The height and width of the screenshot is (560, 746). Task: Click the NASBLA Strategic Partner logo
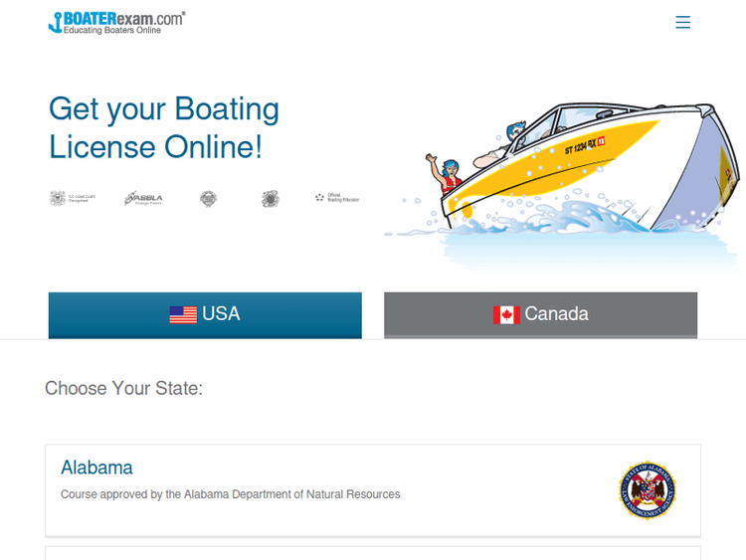click(x=143, y=199)
